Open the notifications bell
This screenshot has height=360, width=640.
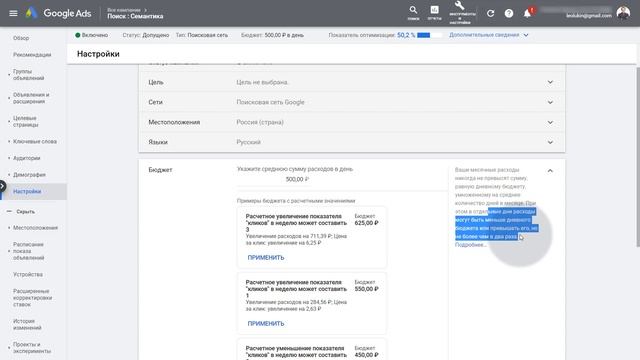527,13
